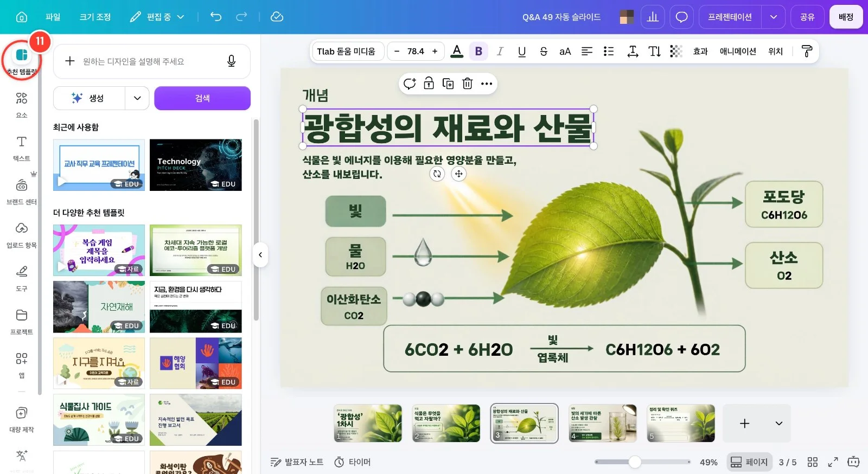The image size is (868, 474).
Task: Open 프로젝트 sidebar panel
Action: 22,322
